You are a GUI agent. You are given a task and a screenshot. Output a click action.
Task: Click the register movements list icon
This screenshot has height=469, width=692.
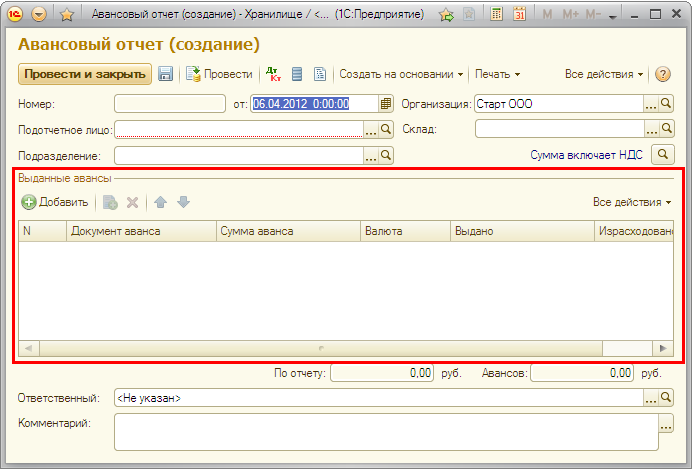[297, 74]
